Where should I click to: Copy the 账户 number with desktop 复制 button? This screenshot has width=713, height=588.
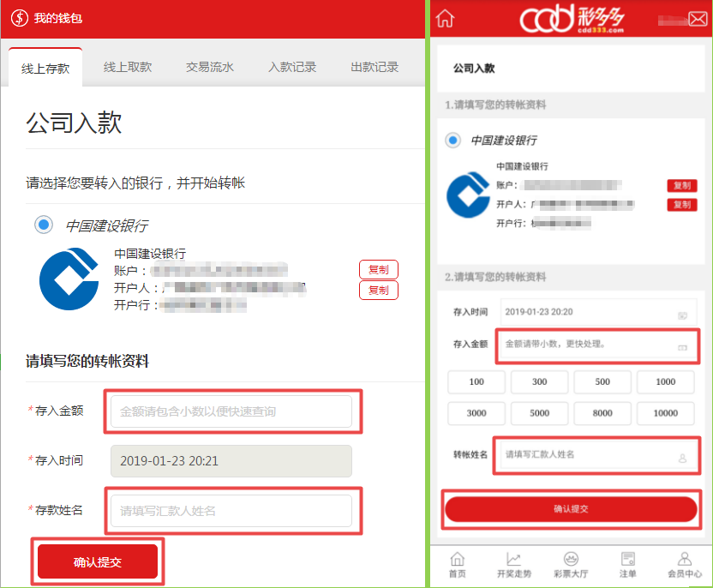pos(378,269)
